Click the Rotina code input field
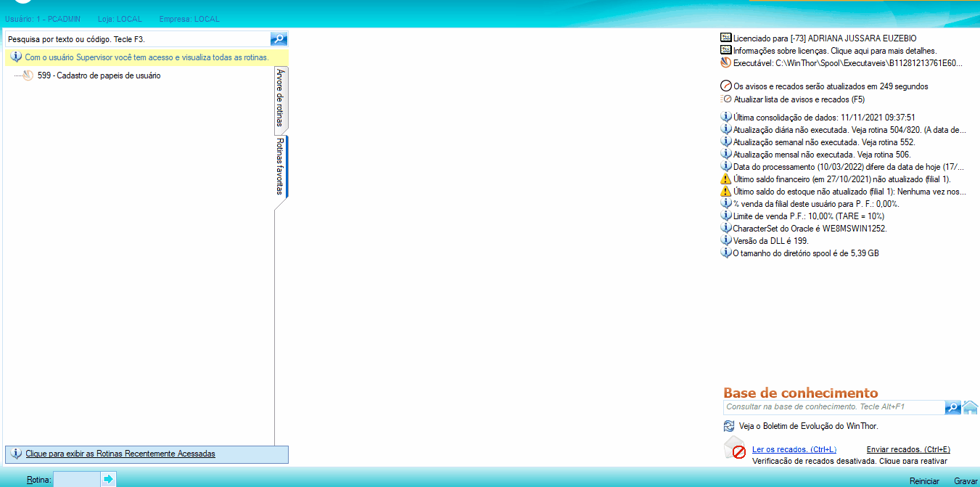 (76, 479)
